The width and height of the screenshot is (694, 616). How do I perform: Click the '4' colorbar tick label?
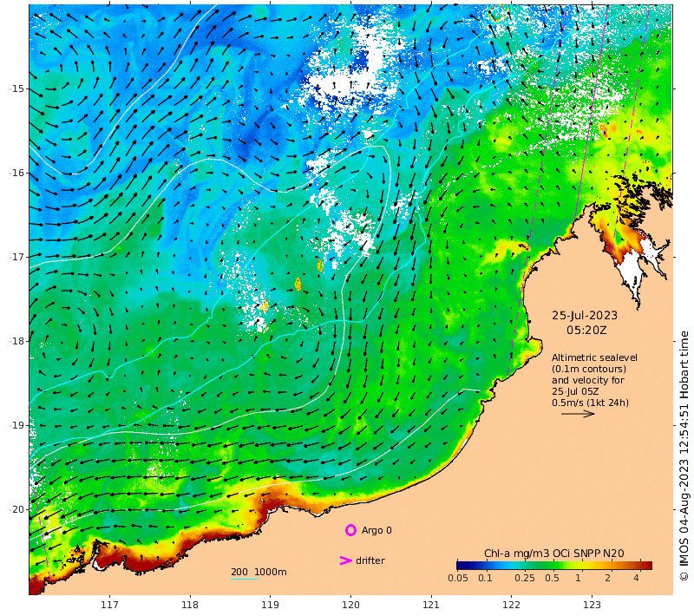click(x=636, y=578)
